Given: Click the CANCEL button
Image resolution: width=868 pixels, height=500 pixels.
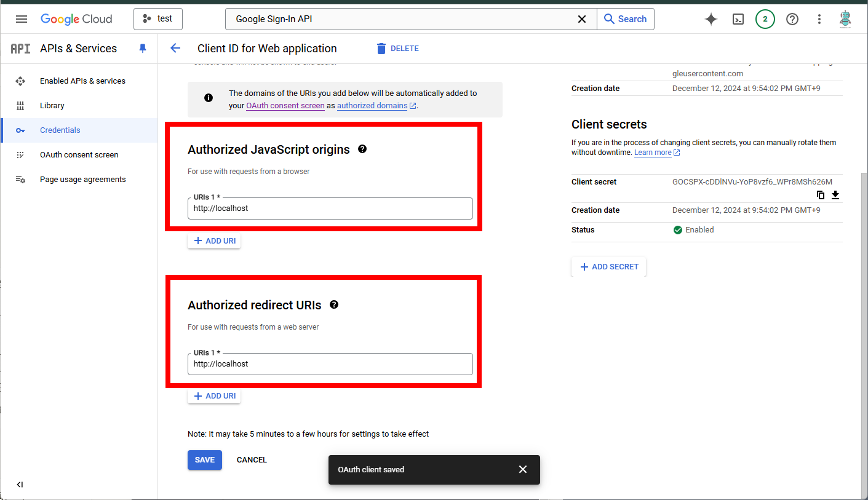Looking at the screenshot, I should [x=252, y=460].
